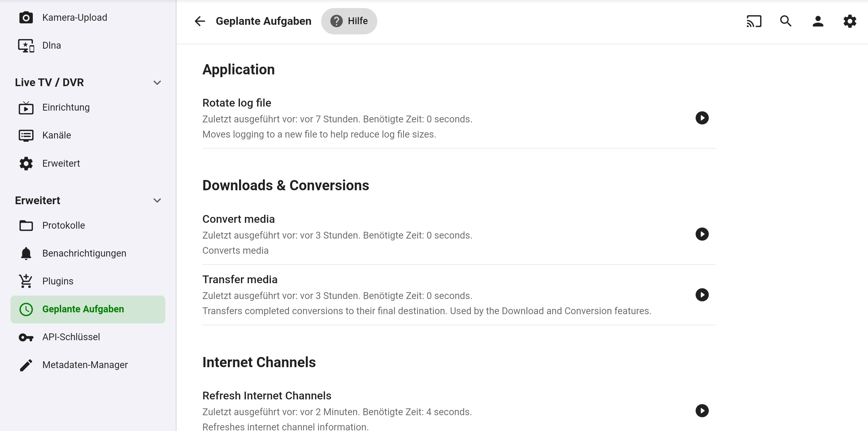Open Plugins in the sidebar
This screenshot has width=868, height=431.
88,281
